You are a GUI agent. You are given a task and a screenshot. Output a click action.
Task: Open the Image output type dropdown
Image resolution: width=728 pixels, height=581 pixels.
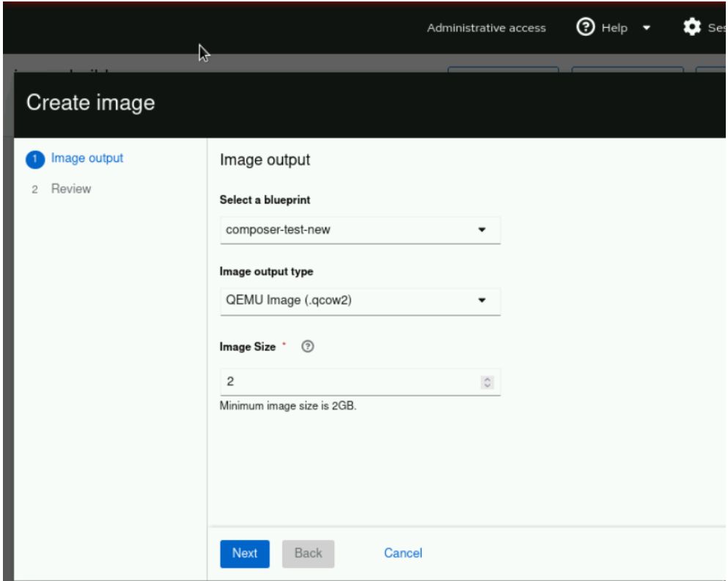pyautogui.click(x=360, y=300)
